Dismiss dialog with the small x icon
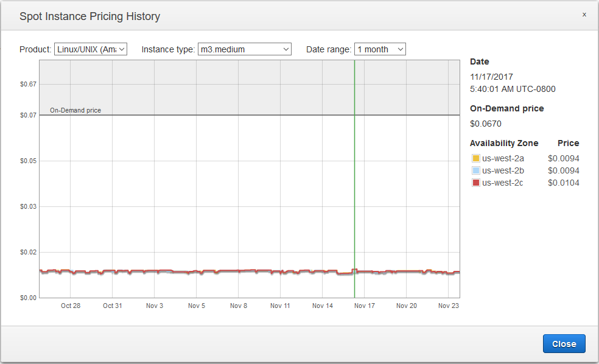The width and height of the screenshot is (599, 364). pos(584,15)
